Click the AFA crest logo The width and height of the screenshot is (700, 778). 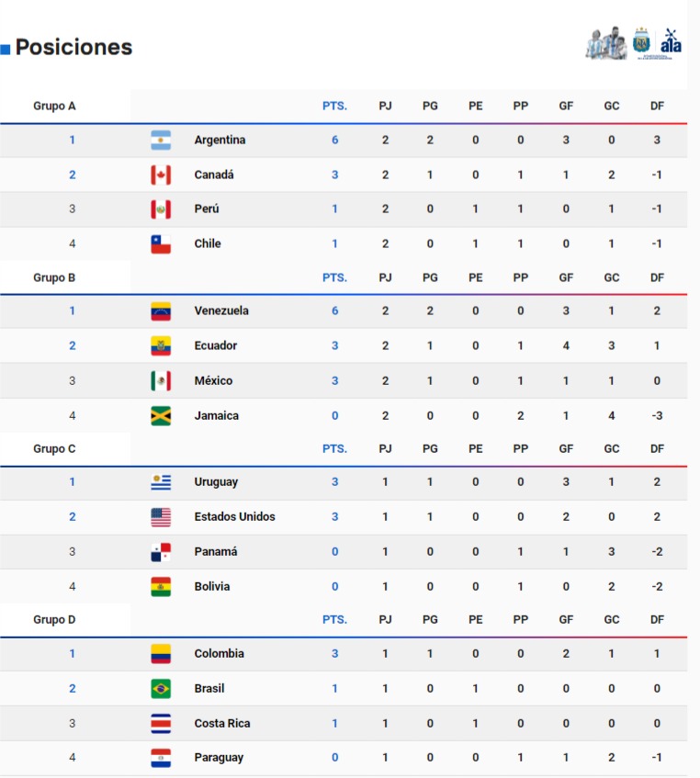(641, 41)
